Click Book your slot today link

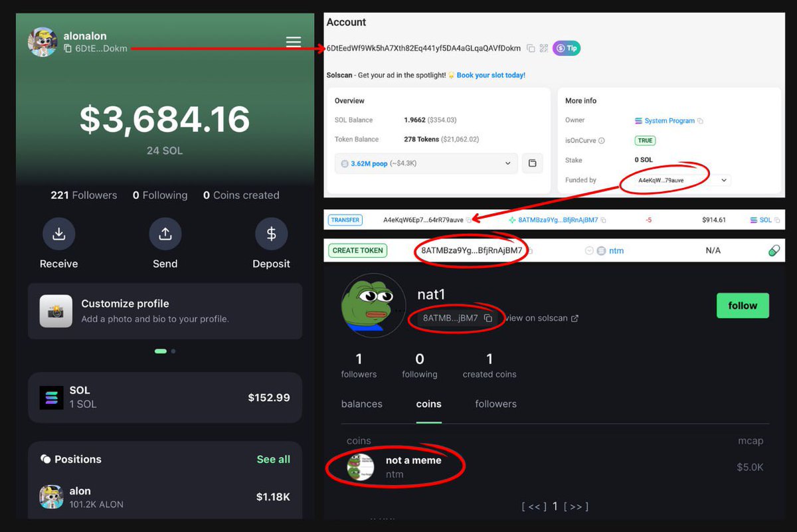491,75
